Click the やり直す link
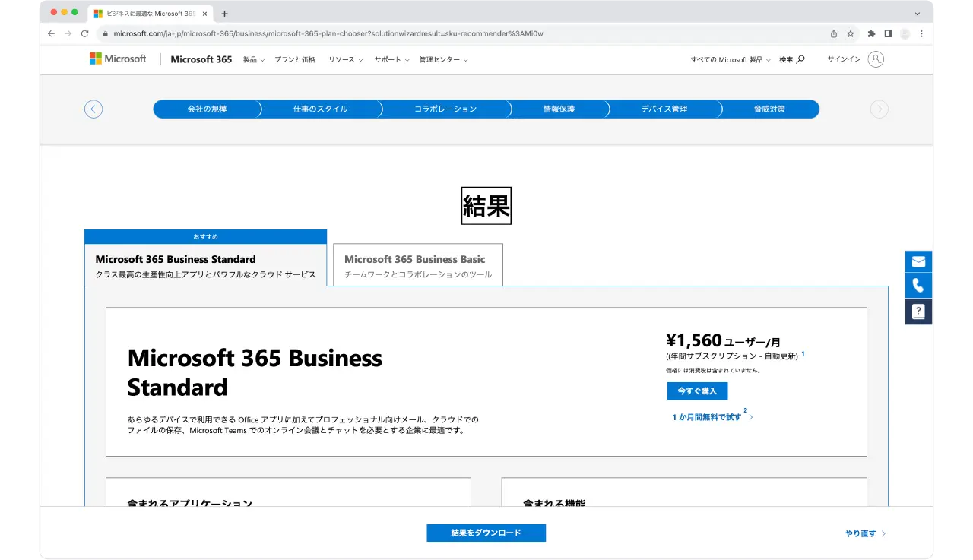This screenshot has height=560, width=973. (x=866, y=533)
